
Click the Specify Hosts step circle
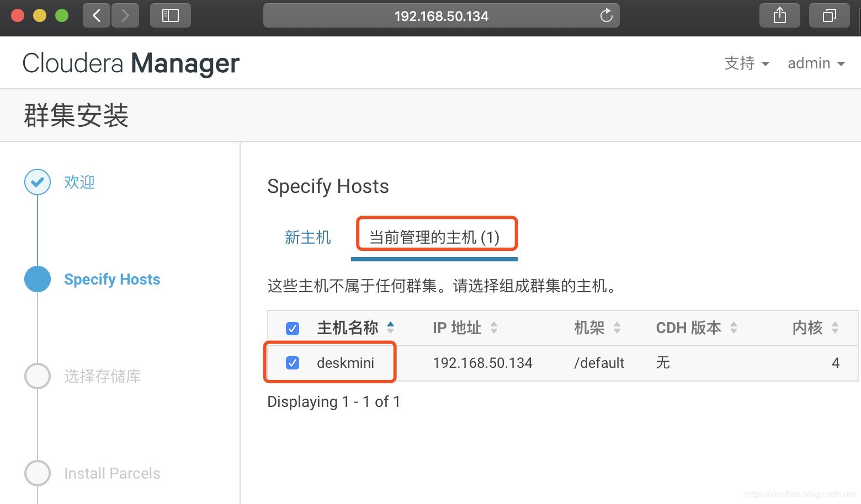pos(38,279)
